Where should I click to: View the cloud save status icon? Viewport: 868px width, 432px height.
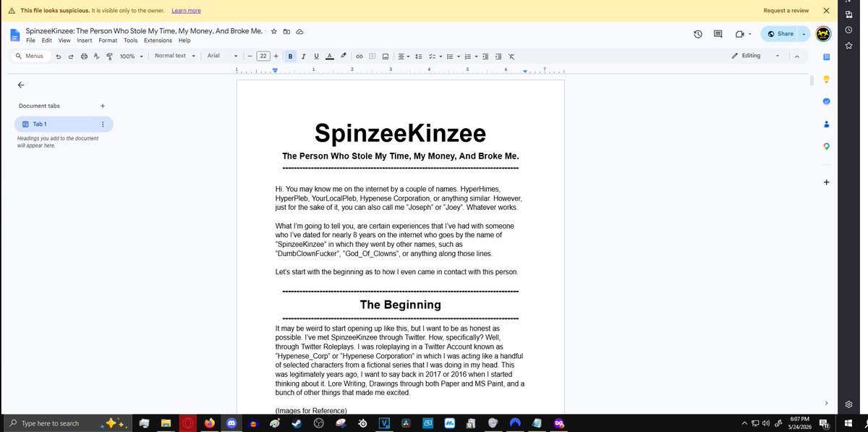click(x=299, y=32)
